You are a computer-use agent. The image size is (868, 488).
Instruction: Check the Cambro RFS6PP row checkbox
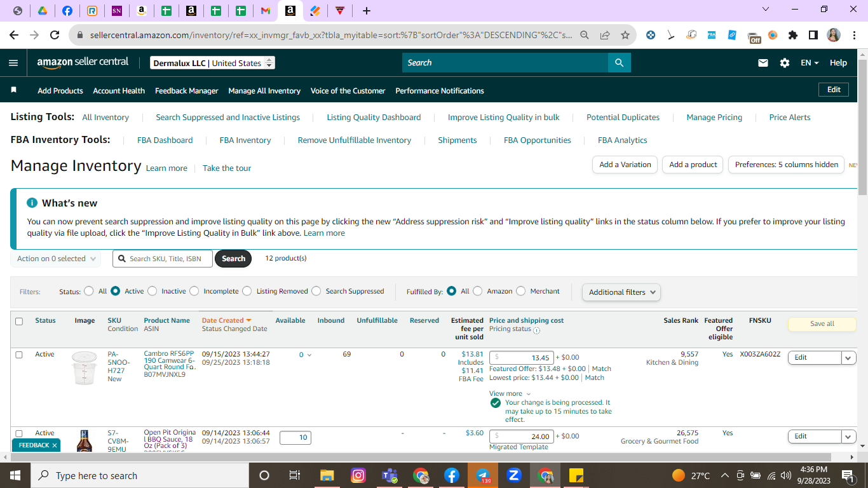(19, 355)
